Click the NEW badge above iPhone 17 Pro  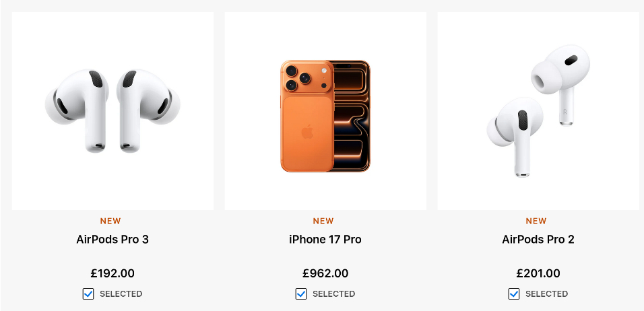tap(323, 221)
